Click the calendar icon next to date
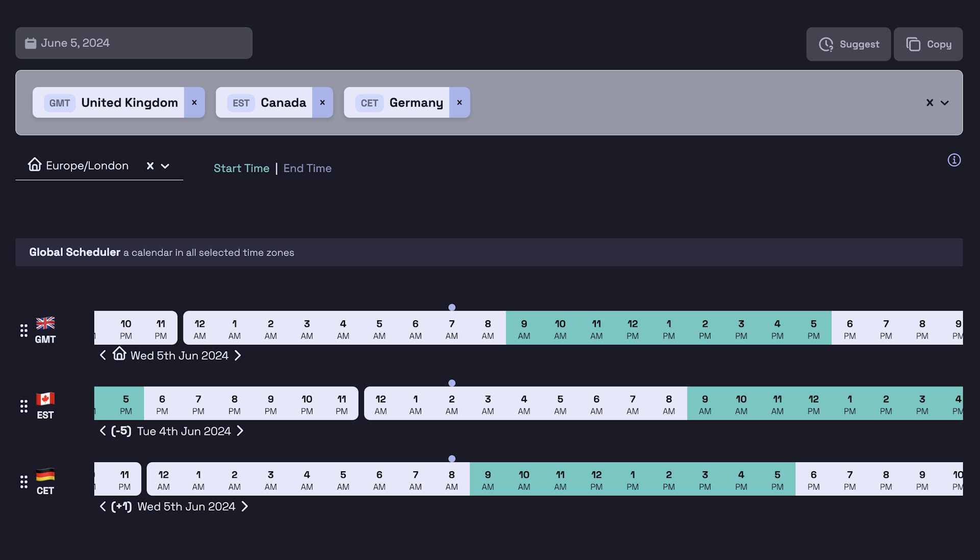 tap(30, 42)
